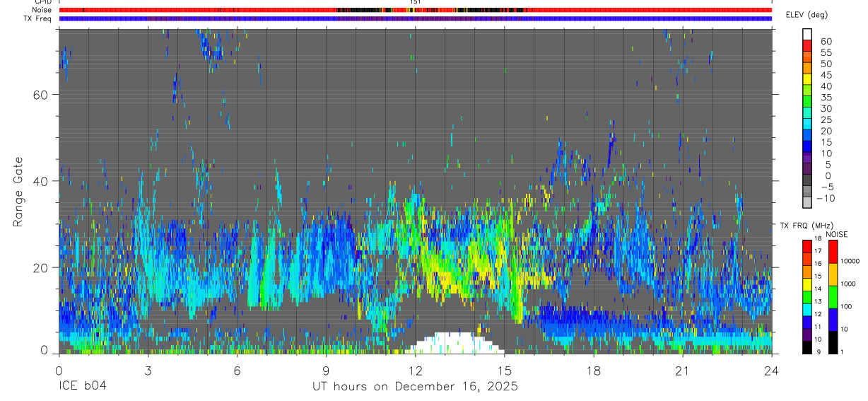This screenshot has height=401, width=868.
Task: Click the 'ELEV (deg)' colorbar title
Action: [807, 15]
